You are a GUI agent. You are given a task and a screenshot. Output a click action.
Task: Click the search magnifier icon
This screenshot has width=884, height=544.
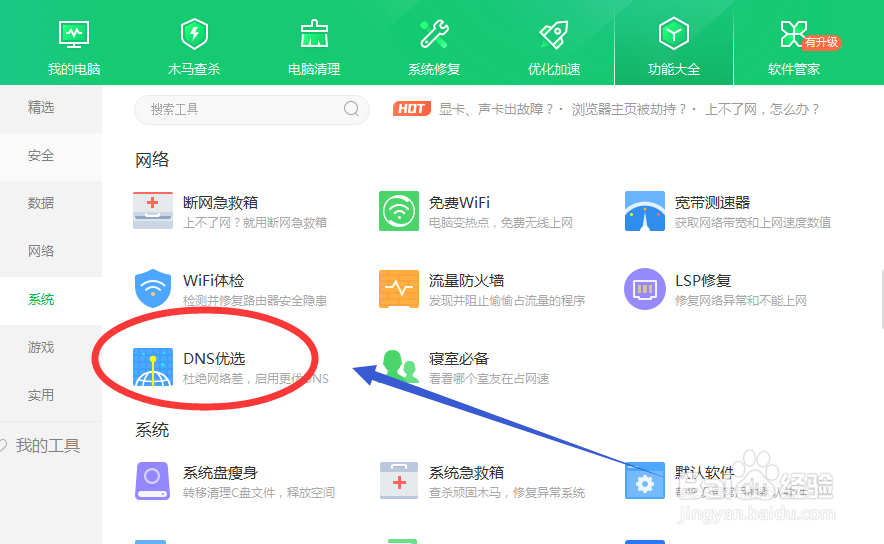[351, 109]
